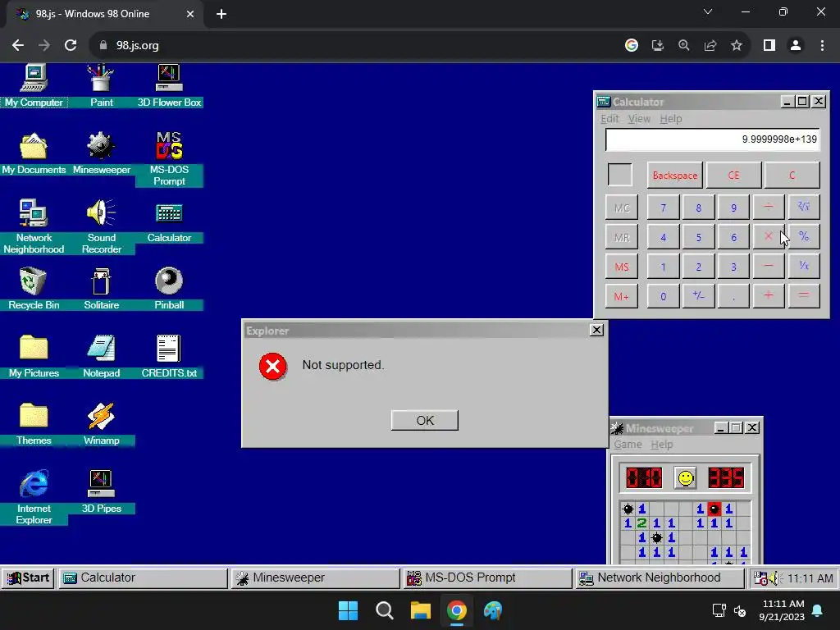The image size is (840, 630).
Task: Click the Calculator multiply key
Action: coord(769,237)
